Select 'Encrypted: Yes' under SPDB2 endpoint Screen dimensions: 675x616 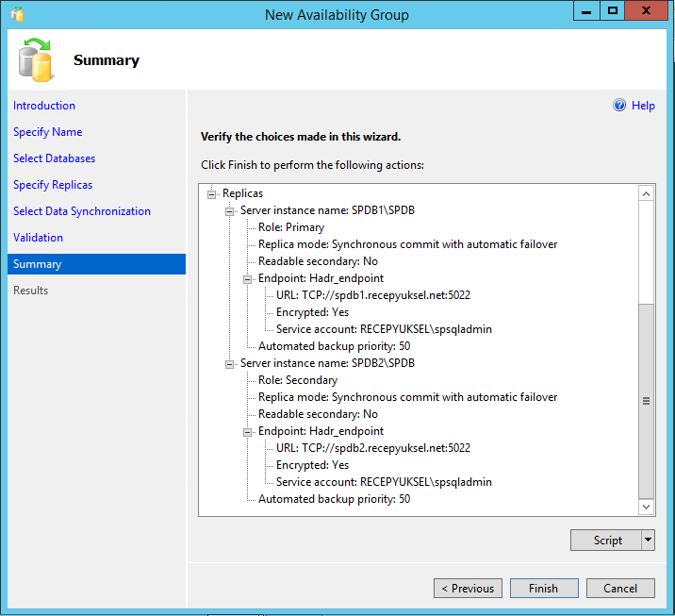coord(313,465)
